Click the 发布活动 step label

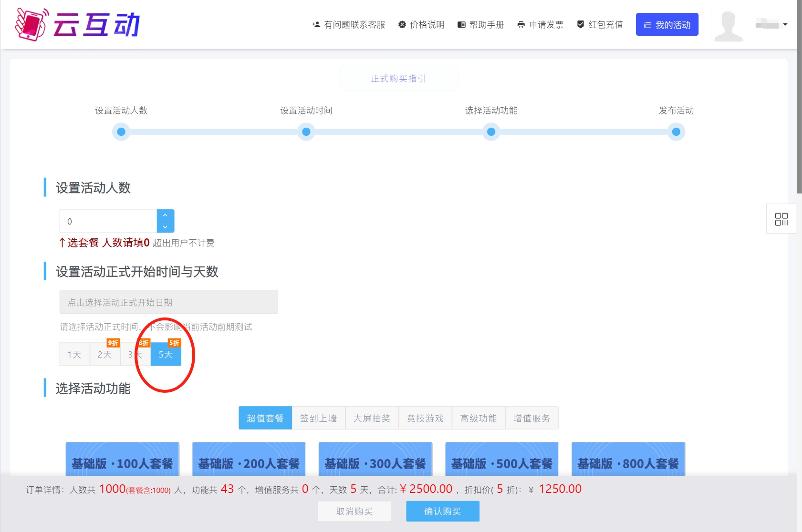tap(676, 111)
